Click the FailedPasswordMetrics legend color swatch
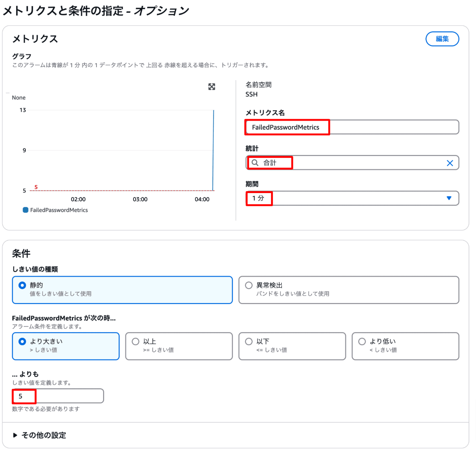Viewport: 476px width, 453px height. click(25, 210)
